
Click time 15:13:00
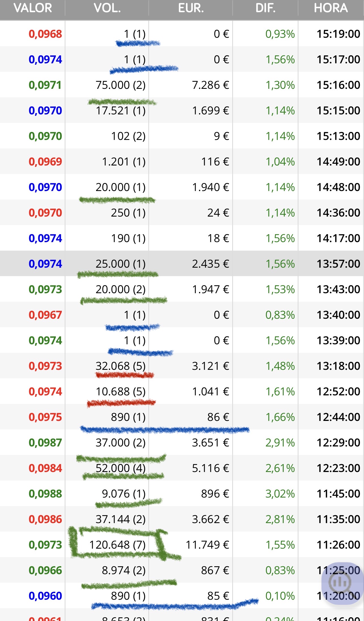tap(338, 136)
